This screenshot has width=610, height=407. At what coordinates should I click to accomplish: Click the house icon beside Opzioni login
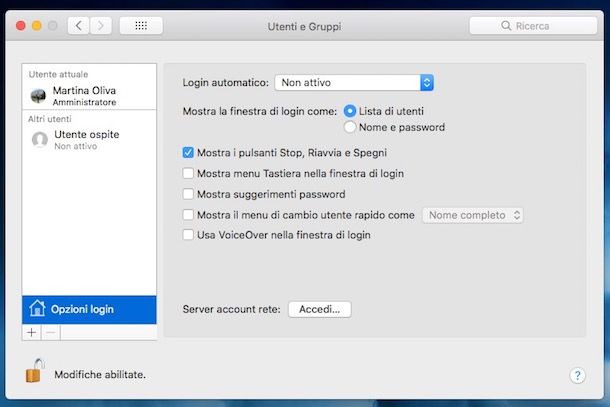pos(37,308)
